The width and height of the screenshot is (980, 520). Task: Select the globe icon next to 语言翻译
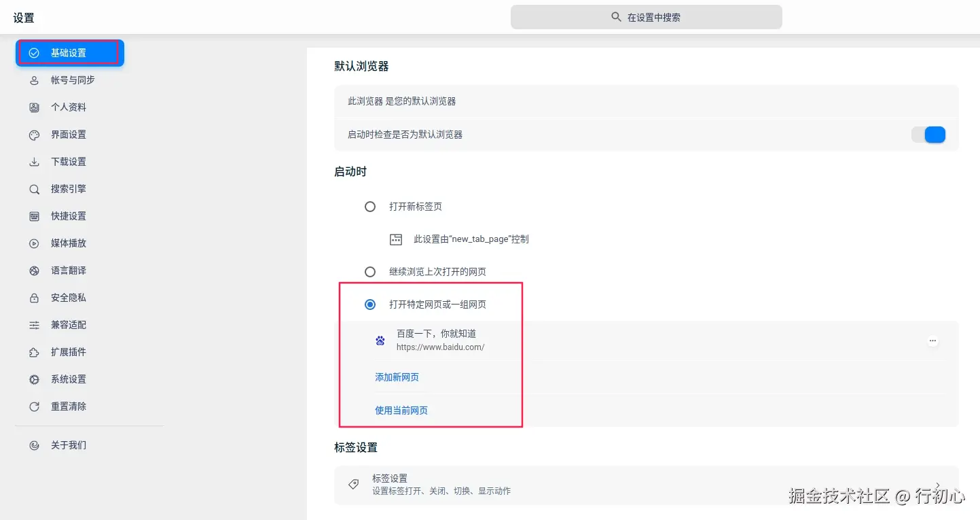tap(34, 270)
